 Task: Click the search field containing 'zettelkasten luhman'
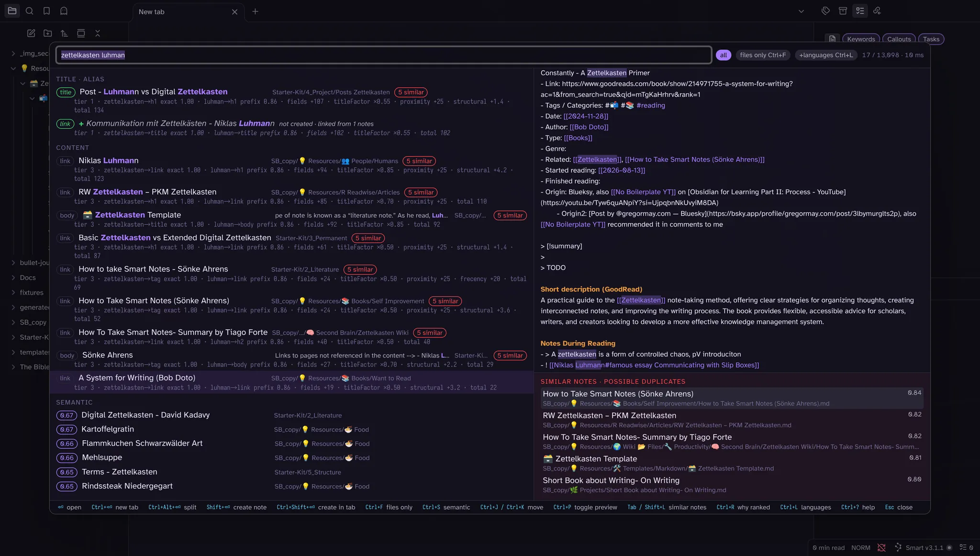click(x=384, y=55)
